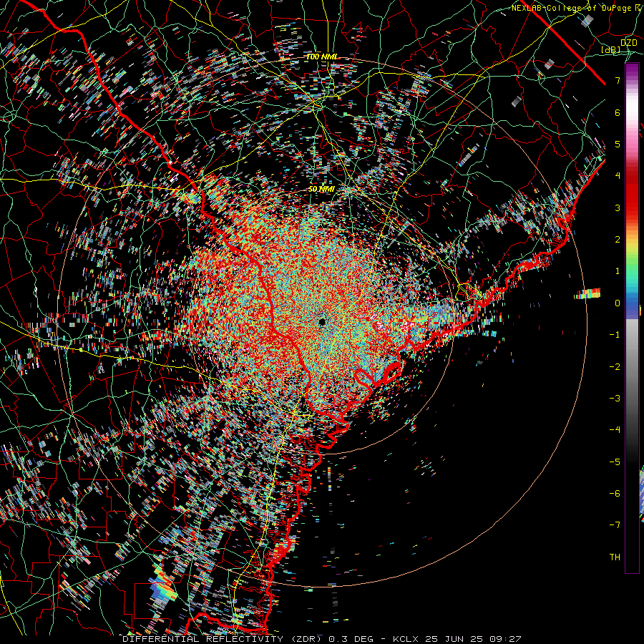Image resolution: width=644 pixels, height=644 pixels.
Task: Click the "4" value on color scale
Action: click(618, 176)
